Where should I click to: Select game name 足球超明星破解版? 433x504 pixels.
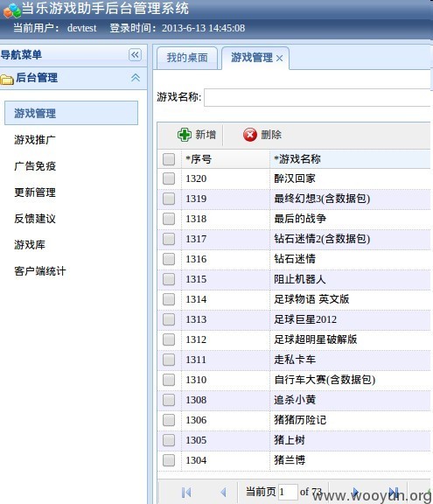[x=316, y=339]
